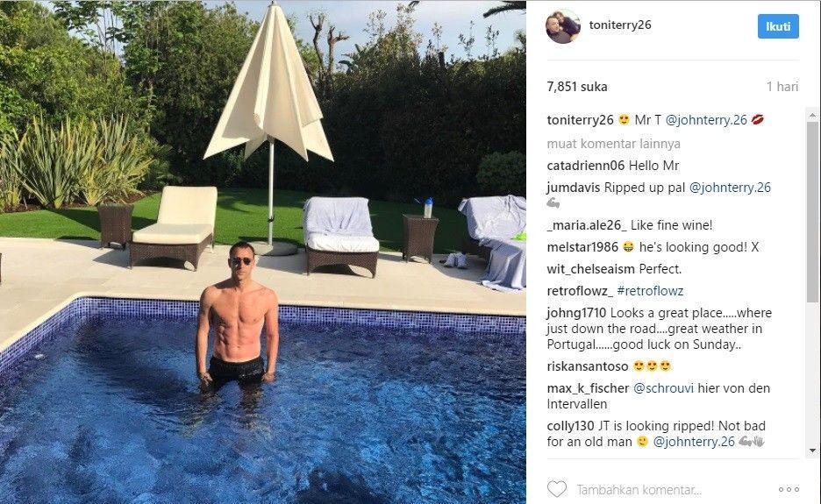Click the pool photo of the post

(x=263, y=252)
